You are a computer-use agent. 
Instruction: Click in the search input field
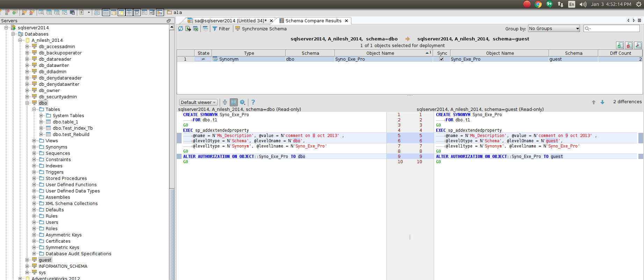coord(614,29)
